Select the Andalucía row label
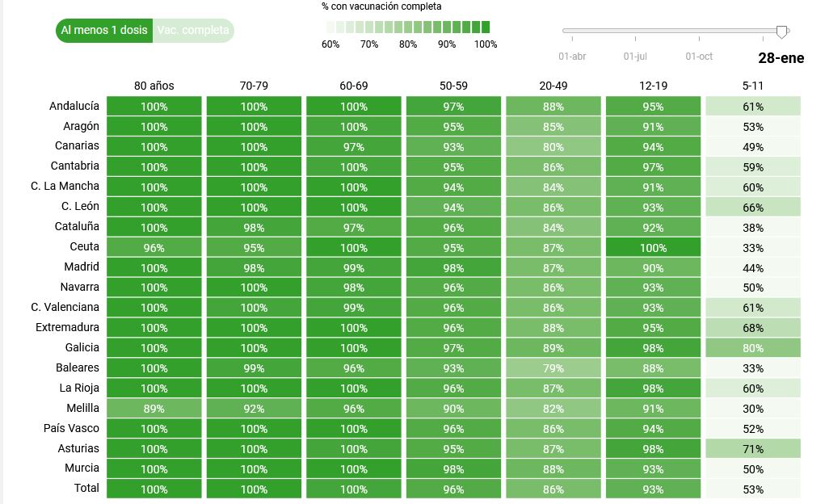 tap(74, 106)
